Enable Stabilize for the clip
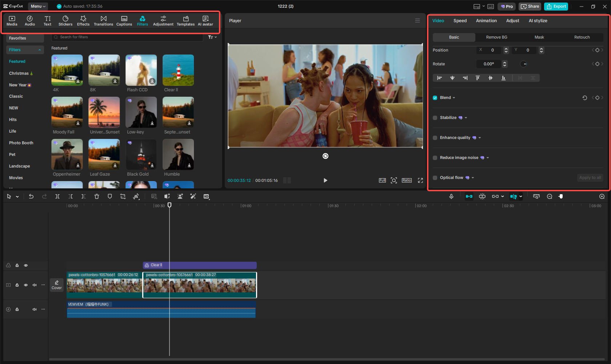Image resolution: width=611 pixels, height=364 pixels. [x=435, y=117]
